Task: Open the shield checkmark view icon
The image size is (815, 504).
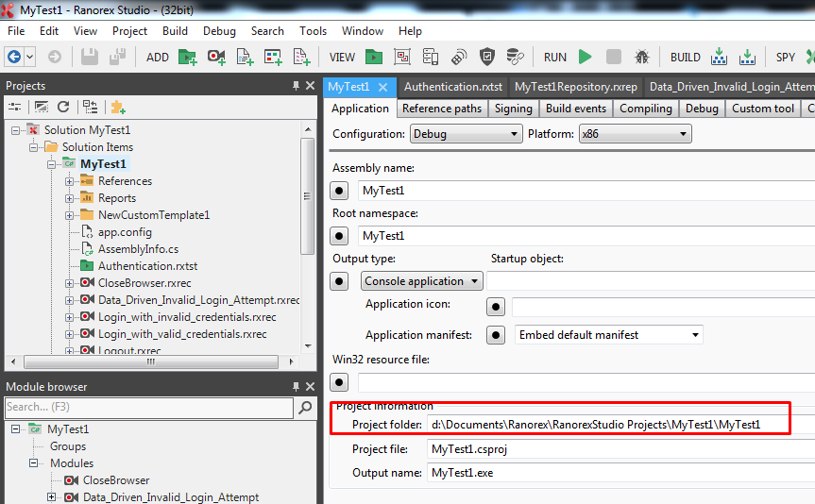Action: point(487,57)
